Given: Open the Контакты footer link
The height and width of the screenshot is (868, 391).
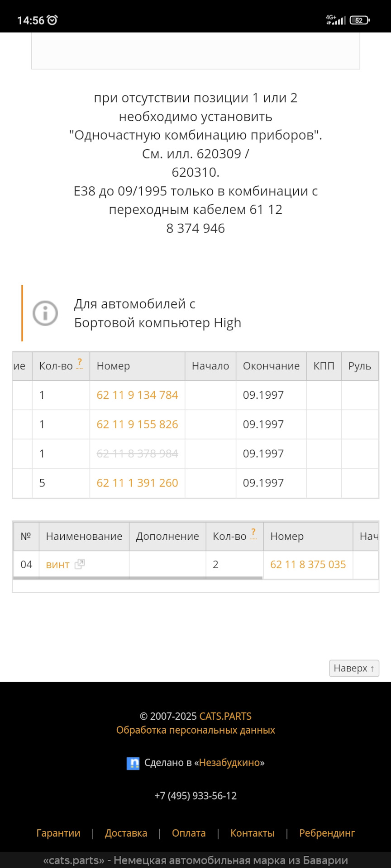Looking at the screenshot, I should tap(253, 833).
